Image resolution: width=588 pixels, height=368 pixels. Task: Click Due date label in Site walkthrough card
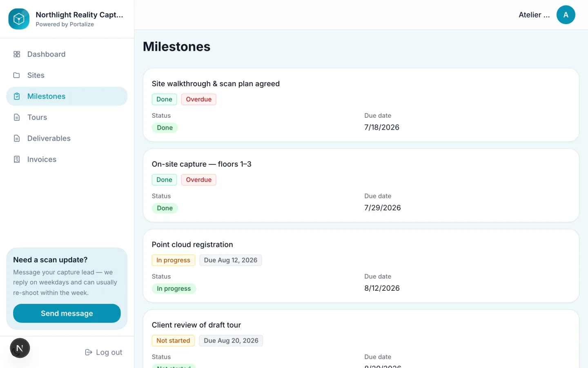pyautogui.click(x=378, y=116)
